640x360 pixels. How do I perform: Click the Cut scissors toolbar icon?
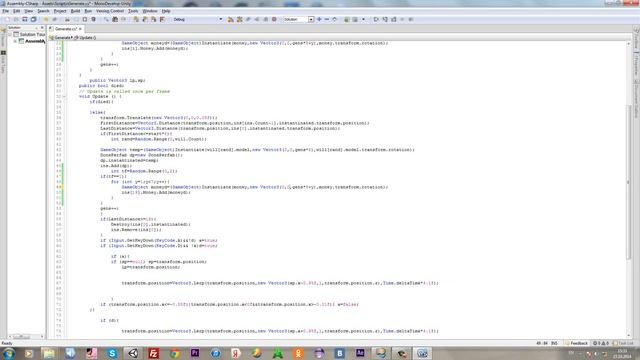click(x=67, y=19)
